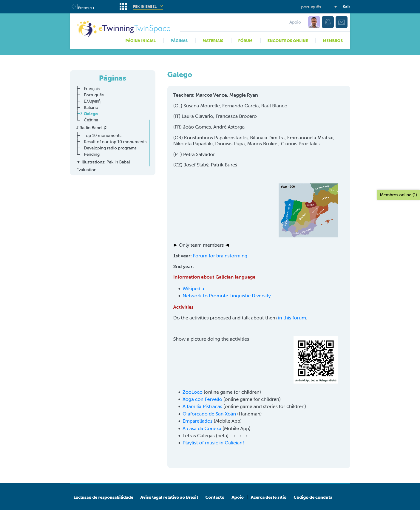Open the A casa da Conexa link

point(202,429)
